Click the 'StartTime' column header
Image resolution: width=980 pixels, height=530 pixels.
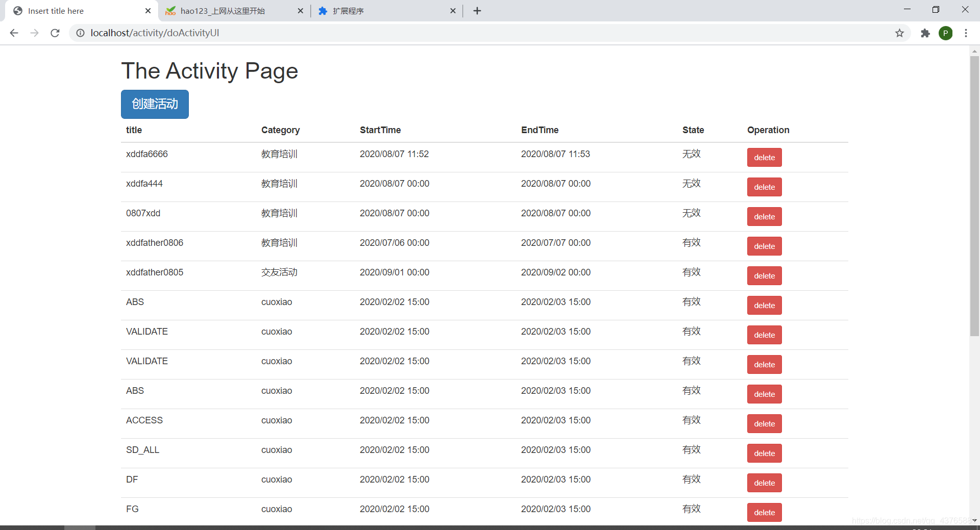(380, 130)
